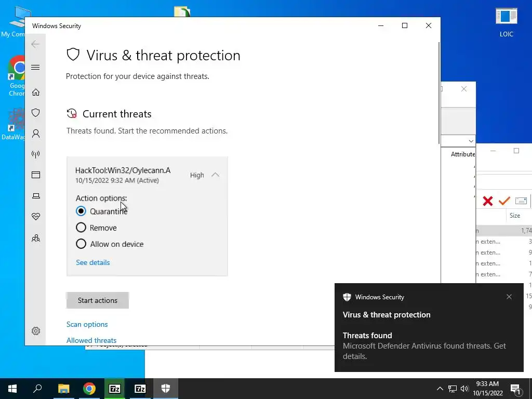The width and height of the screenshot is (532, 399).
Task: Open the Scan options link
Action: 87,324
